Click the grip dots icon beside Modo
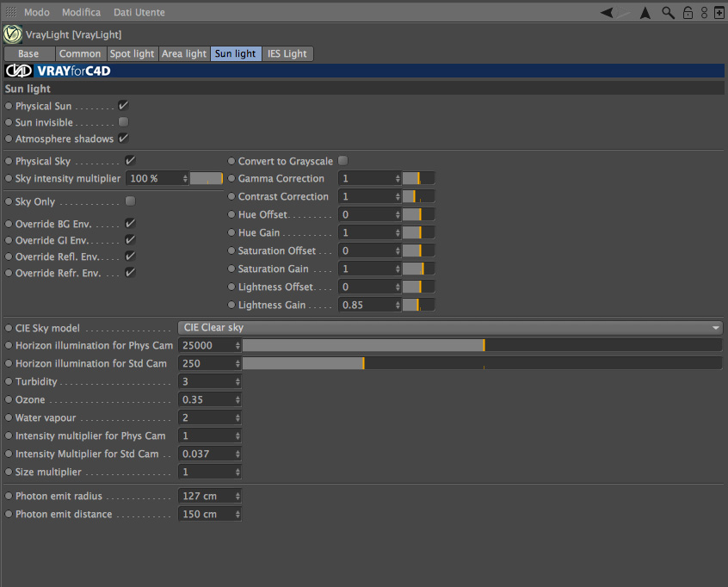Screen dimensions: 728x587 pyautogui.click(x=11, y=12)
